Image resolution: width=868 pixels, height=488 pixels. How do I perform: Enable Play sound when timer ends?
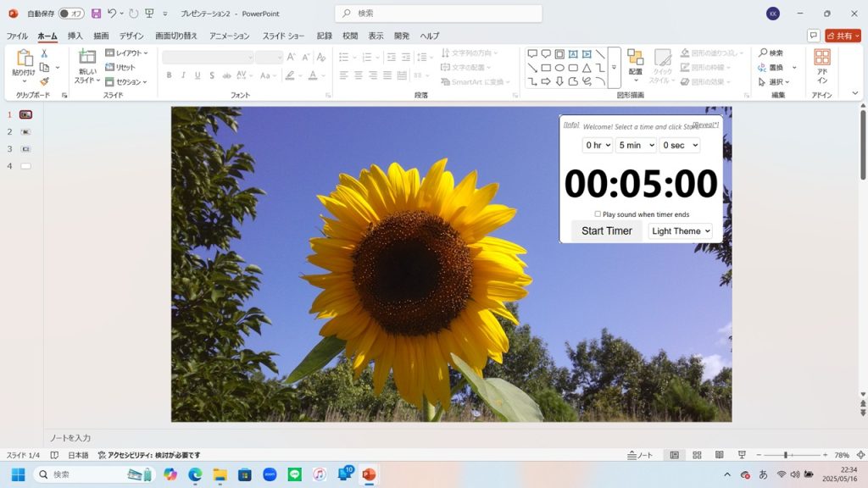point(598,214)
